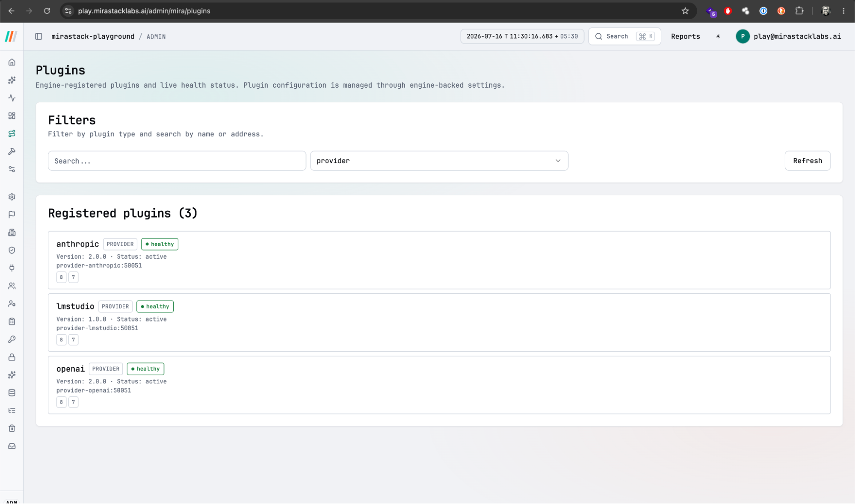855x504 pixels.
Task: Click the 8 badge under lmstudio
Action: (x=62, y=340)
